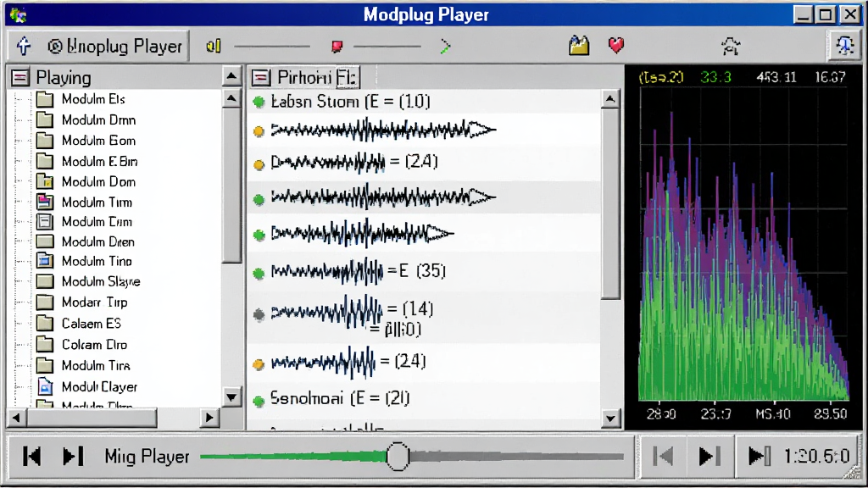Open the yellow folder icon in toolbar
Image resolution: width=868 pixels, height=488 pixels.
579,46
